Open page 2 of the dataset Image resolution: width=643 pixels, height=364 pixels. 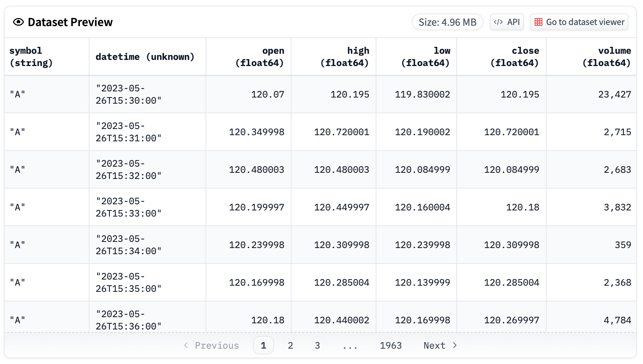[x=290, y=345]
